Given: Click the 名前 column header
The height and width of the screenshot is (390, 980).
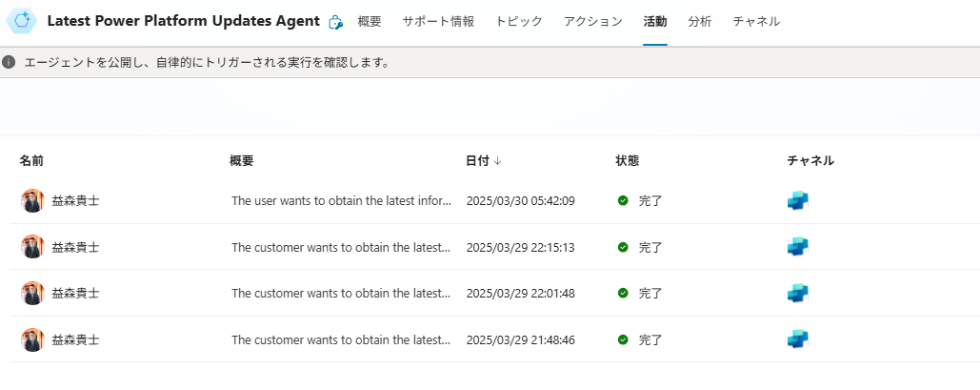Looking at the screenshot, I should (x=31, y=161).
